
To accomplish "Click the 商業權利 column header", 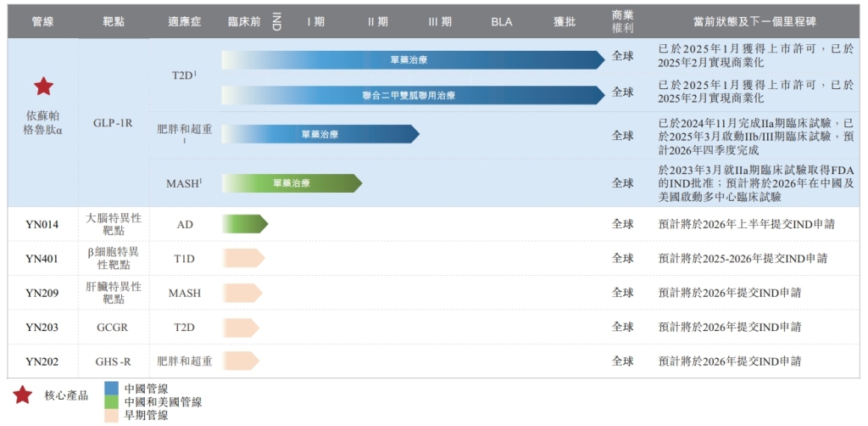I will tap(623, 22).
